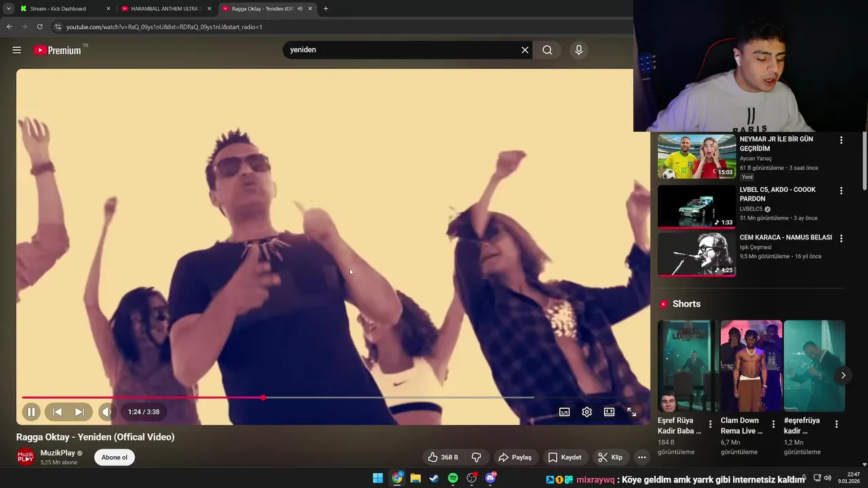Click the LVBELC5 channel name

pyautogui.click(x=751, y=209)
